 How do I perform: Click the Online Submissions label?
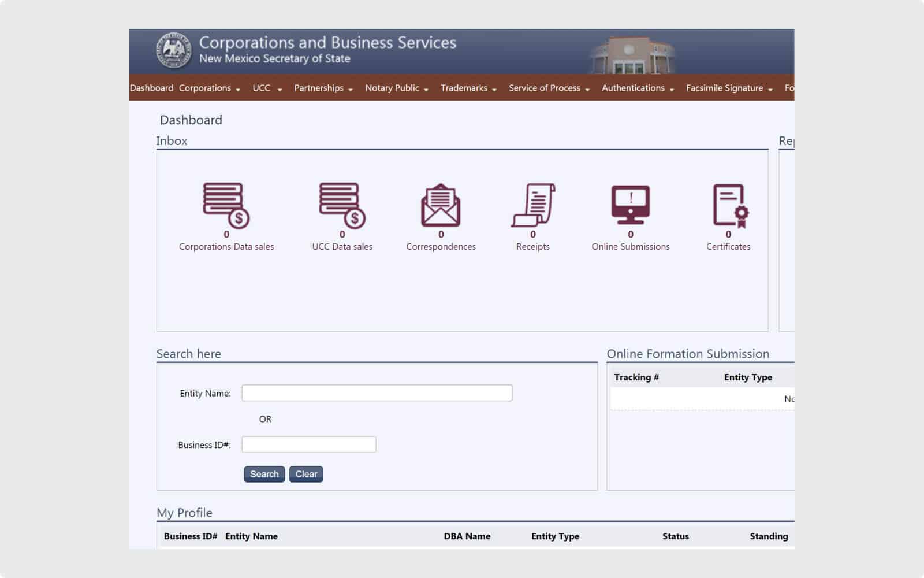631,246
